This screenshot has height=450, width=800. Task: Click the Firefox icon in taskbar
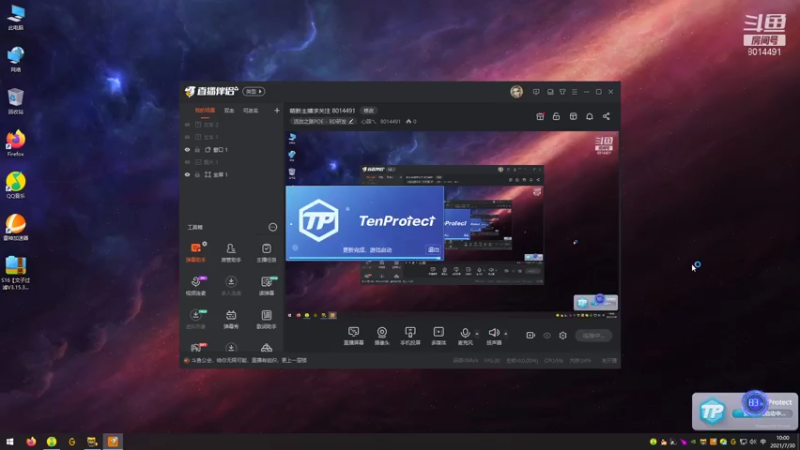point(31,442)
